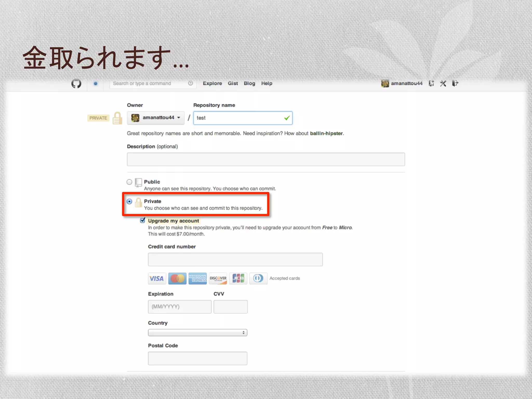Select the Public repository radio button
The height and width of the screenshot is (399, 532).
coord(129,182)
